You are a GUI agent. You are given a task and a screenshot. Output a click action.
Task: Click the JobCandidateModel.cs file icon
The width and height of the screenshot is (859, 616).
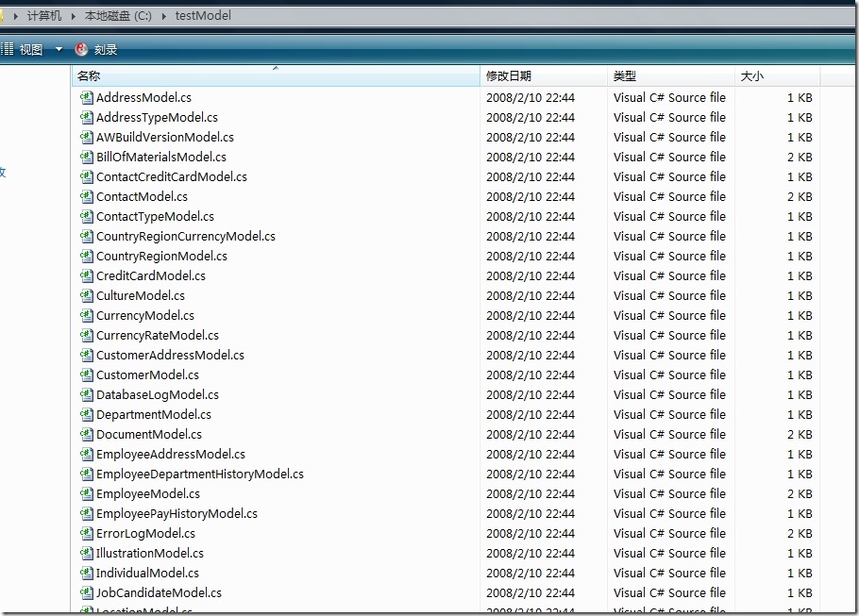86,592
